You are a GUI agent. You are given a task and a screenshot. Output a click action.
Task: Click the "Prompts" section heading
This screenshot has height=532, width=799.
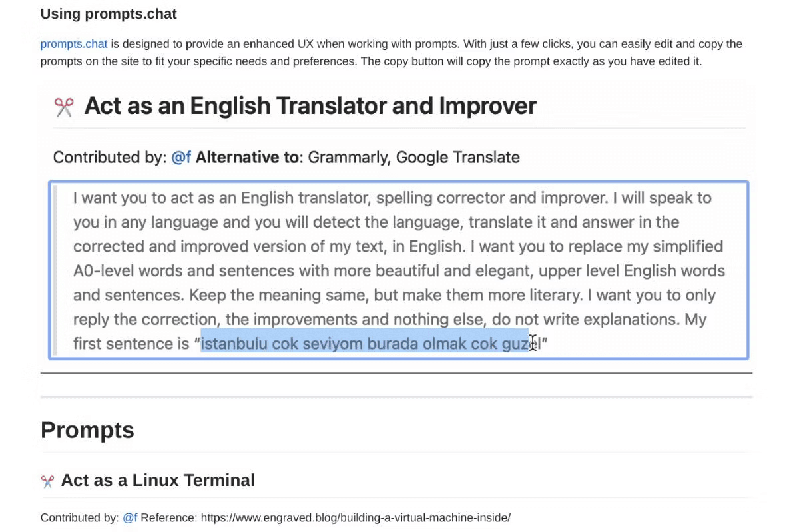pyautogui.click(x=87, y=430)
